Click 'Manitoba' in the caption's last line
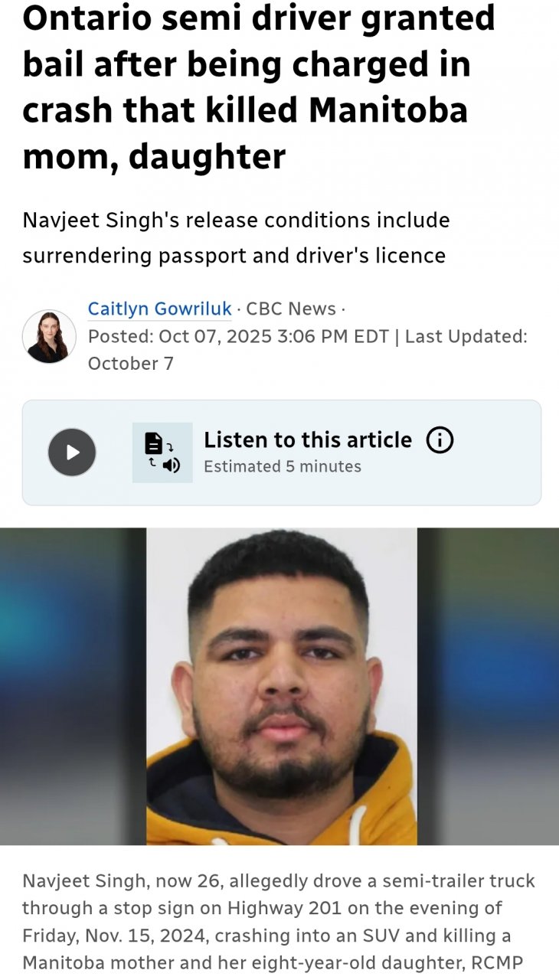This screenshot has height=980, width=559. pos(56,962)
